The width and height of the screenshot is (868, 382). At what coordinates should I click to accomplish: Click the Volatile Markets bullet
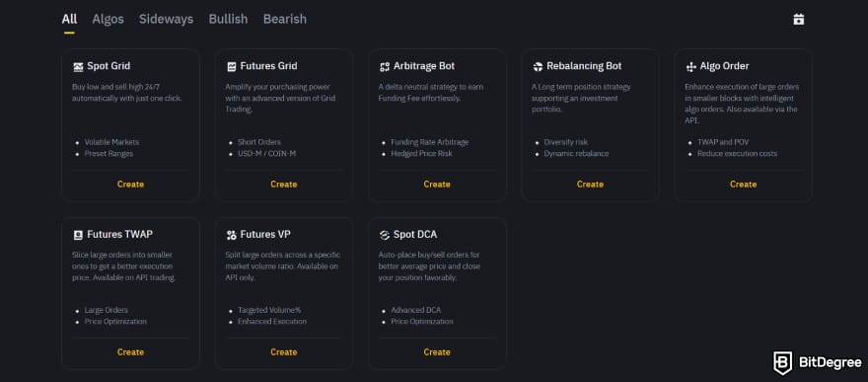(x=111, y=142)
